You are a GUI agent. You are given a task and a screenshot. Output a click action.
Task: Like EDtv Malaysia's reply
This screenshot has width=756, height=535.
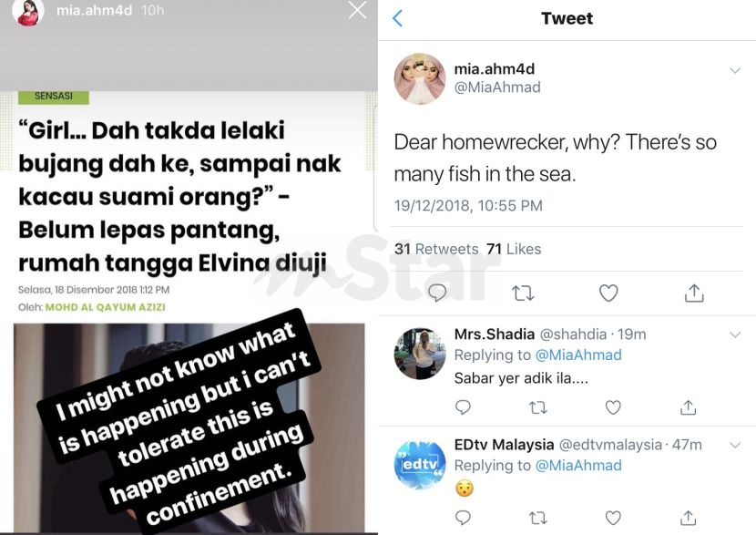613,518
